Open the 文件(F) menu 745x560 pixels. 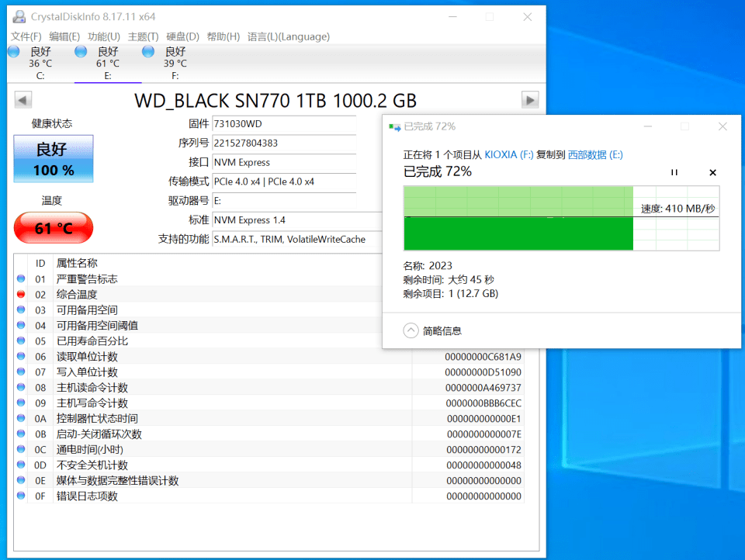click(26, 36)
